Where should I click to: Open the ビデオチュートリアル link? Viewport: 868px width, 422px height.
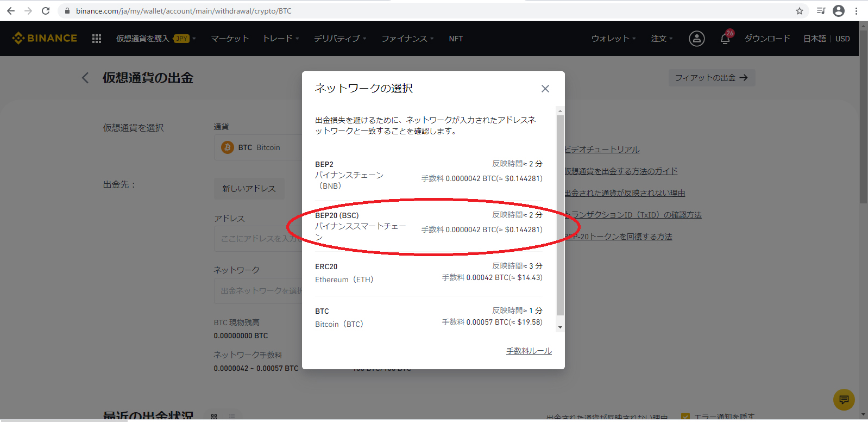602,150
